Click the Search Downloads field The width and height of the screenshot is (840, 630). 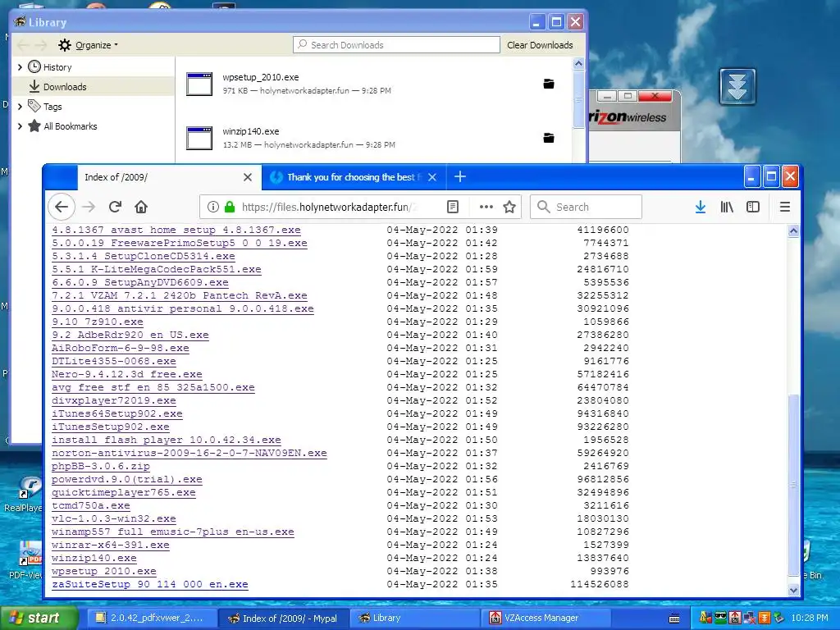click(396, 45)
